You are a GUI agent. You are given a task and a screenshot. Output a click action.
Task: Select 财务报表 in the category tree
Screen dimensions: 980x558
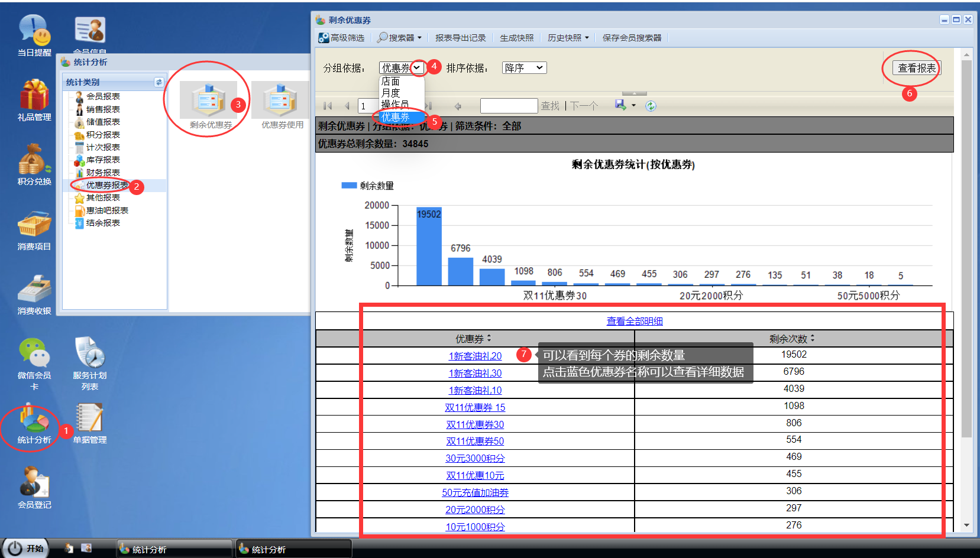point(103,173)
